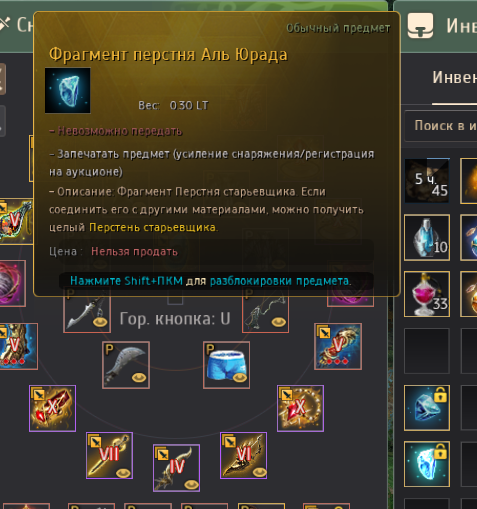Select the enhancement VI golden bow slot
Screen dimensions: 477x509
243,456
